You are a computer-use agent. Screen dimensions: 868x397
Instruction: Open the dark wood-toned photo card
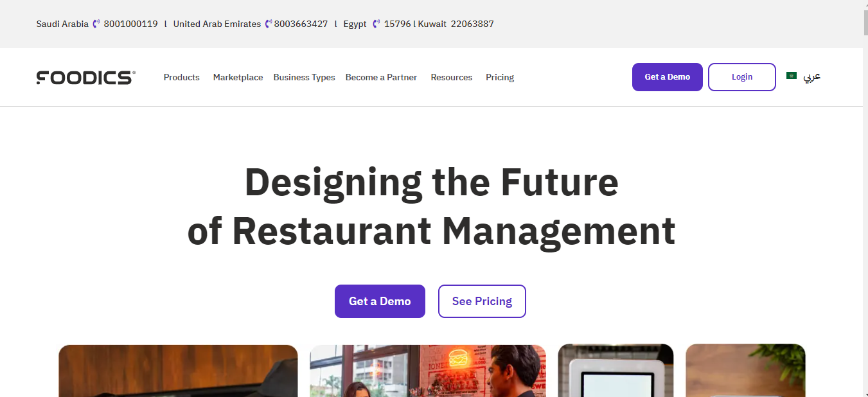click(x=178, y=371)
